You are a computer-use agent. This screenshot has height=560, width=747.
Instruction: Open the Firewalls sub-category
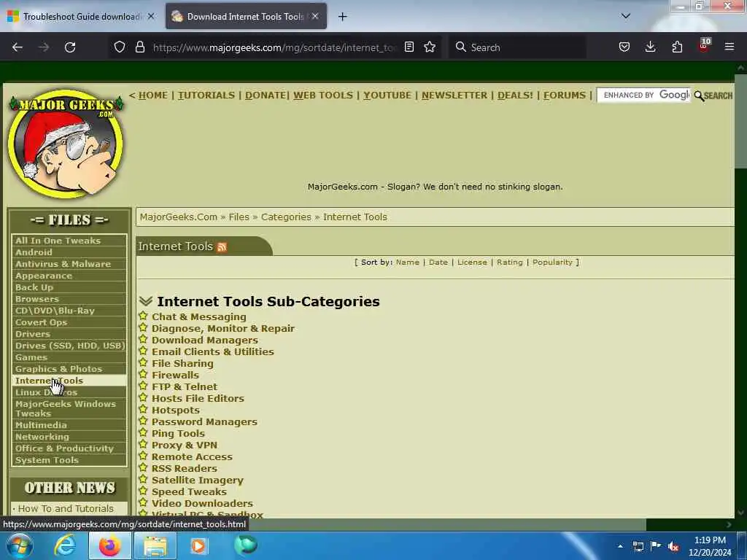click(175, 376)
